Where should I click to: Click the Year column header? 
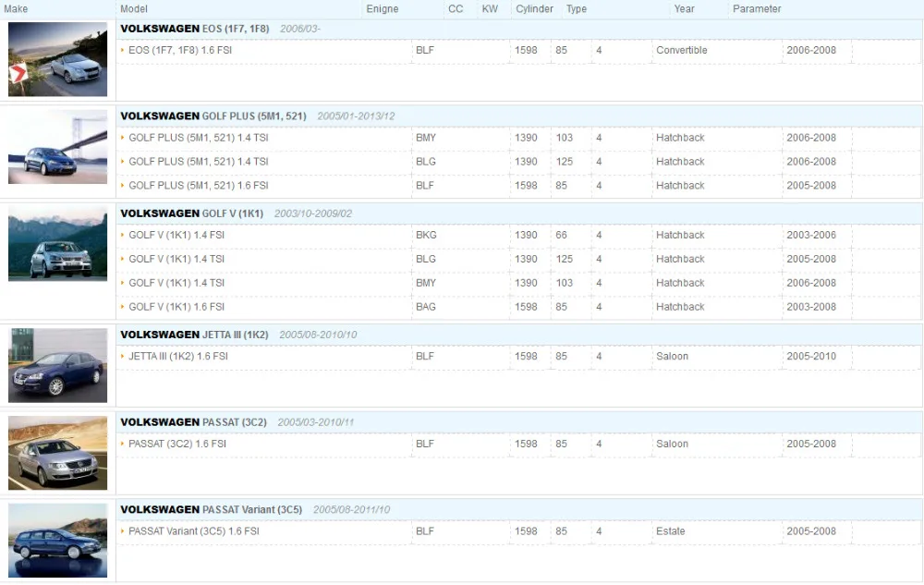(684, 9)
